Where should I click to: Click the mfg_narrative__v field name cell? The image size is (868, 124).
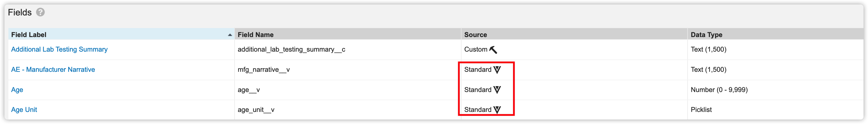point(263,70)
